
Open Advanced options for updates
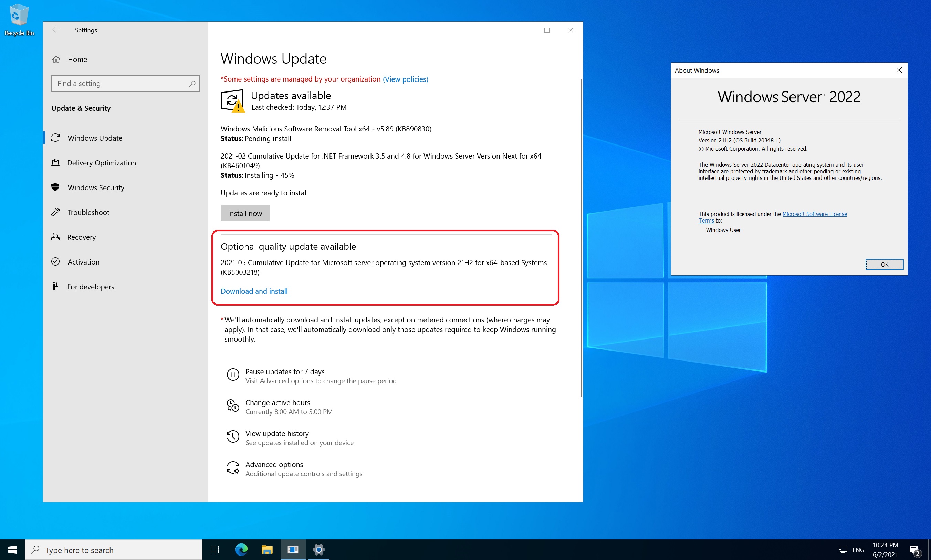[x=274, y=464]
